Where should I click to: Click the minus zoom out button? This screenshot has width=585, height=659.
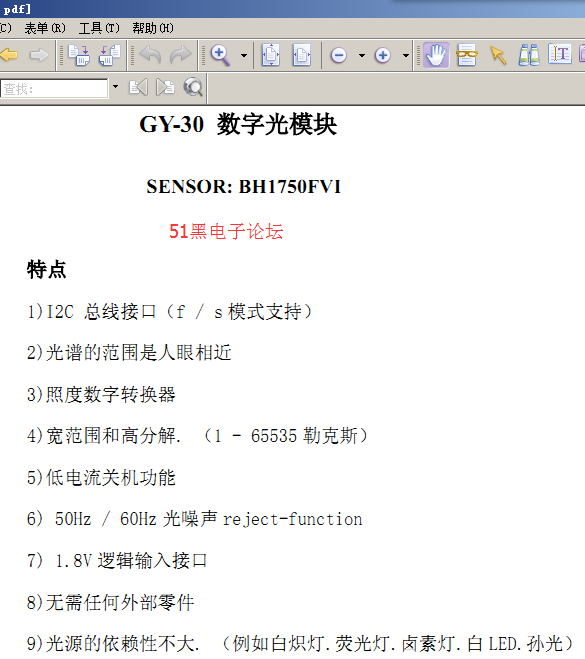(x=339, y=55)
